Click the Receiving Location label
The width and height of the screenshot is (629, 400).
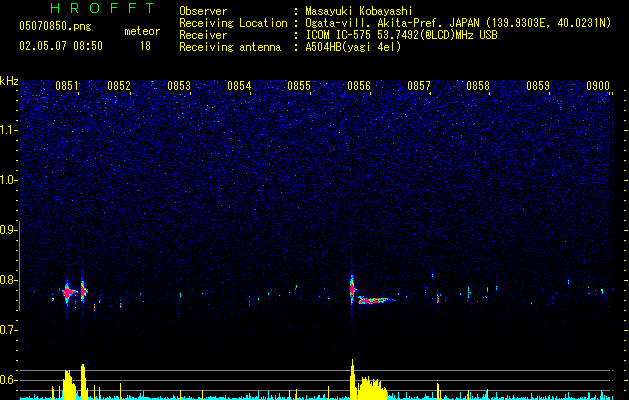[233, 23]
